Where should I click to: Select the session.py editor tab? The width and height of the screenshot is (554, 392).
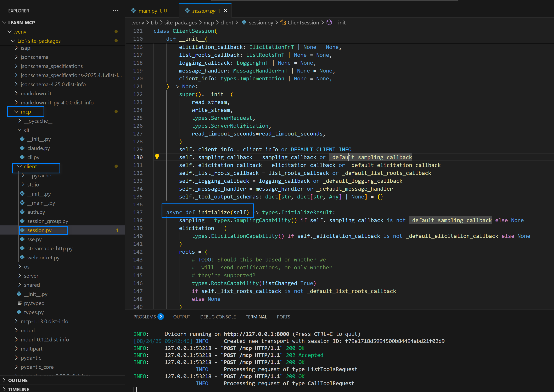point(205,11)
